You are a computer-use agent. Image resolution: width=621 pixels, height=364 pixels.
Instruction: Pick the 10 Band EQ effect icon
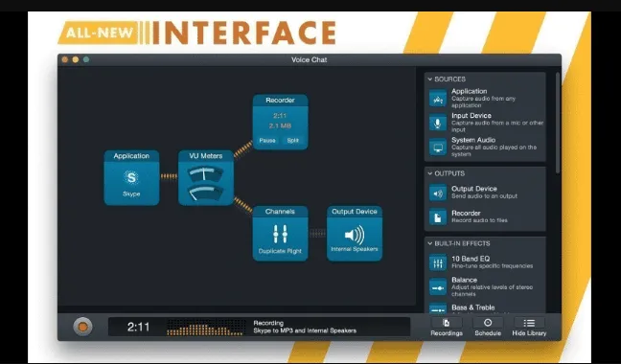click(x=438, y=262)
